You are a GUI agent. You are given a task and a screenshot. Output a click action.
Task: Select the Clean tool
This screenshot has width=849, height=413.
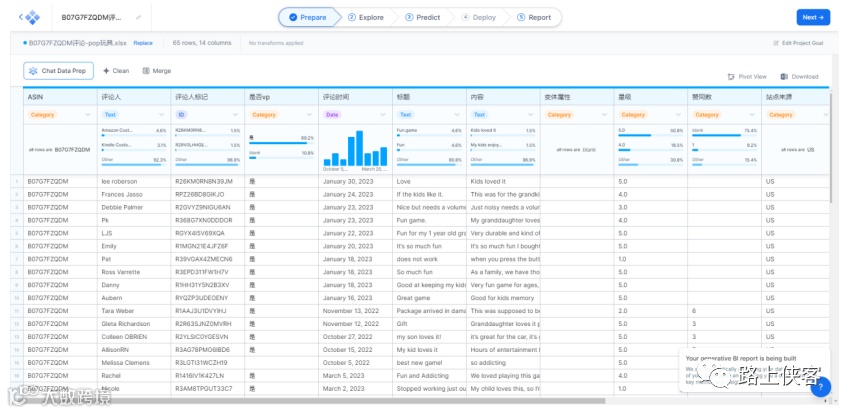pyautogui.click(x=116, y=71)
